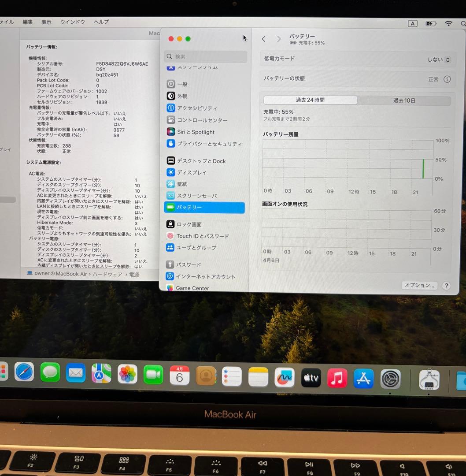
Task: Click the 完全充電時の容量 3677 value
Action: 119,130
